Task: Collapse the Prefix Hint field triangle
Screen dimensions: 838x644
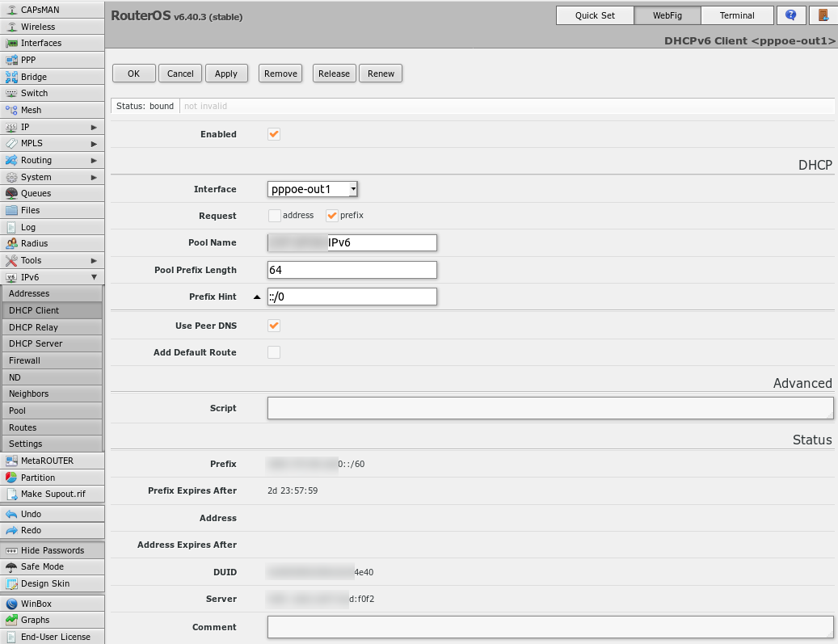Action: pyautogui.click(x=257, y=297)
